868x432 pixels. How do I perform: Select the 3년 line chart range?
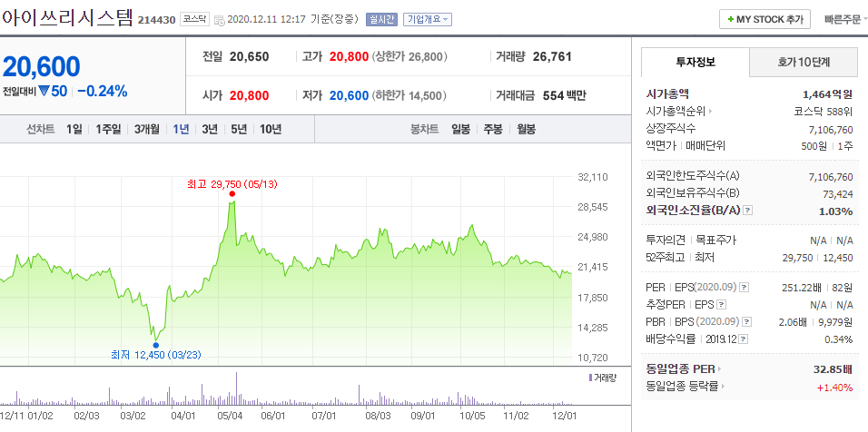(x=210, y=130)
